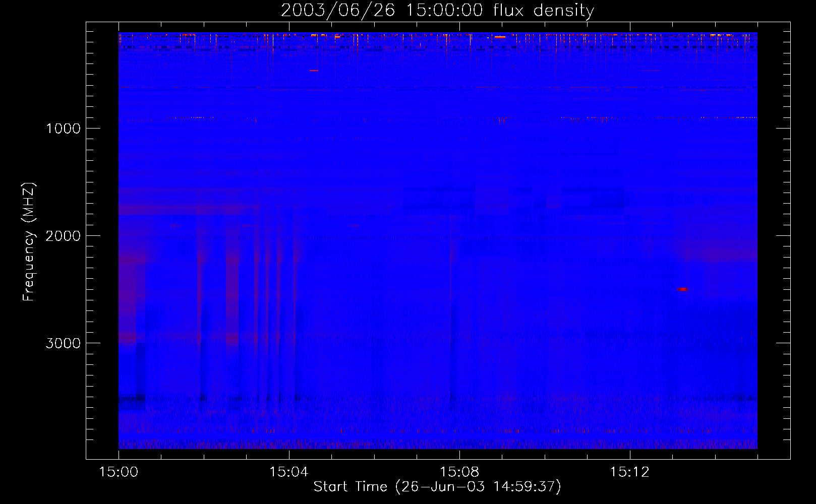Click the 2000 frequency tick label
816x504 pixels.
pyautogui.click(x=63, y=236)
